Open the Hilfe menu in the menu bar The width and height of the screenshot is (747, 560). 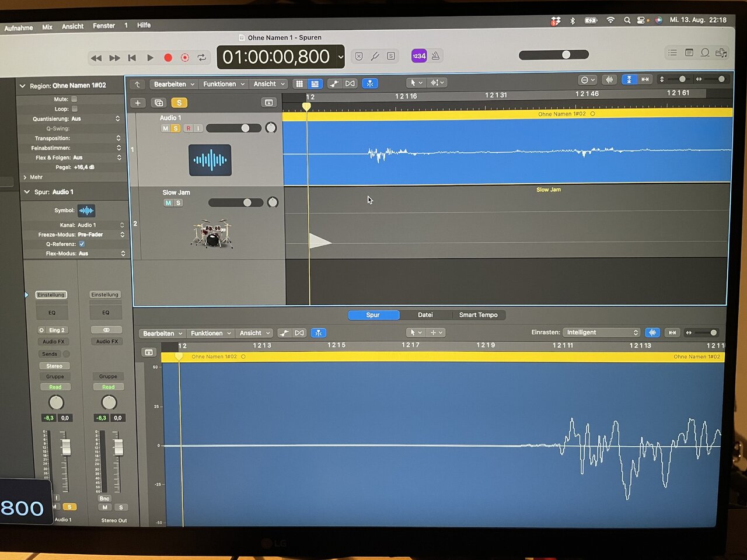tap(144, 26)
